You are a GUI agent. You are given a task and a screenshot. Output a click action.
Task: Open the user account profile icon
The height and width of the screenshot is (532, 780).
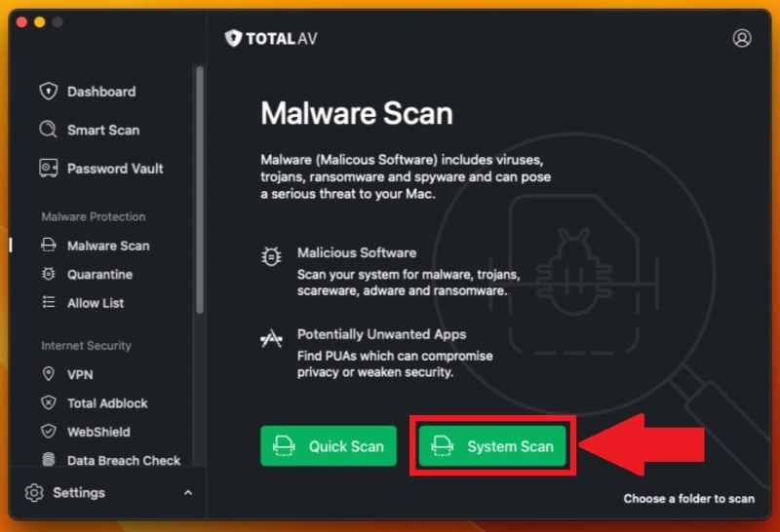[x=742, y=38]
